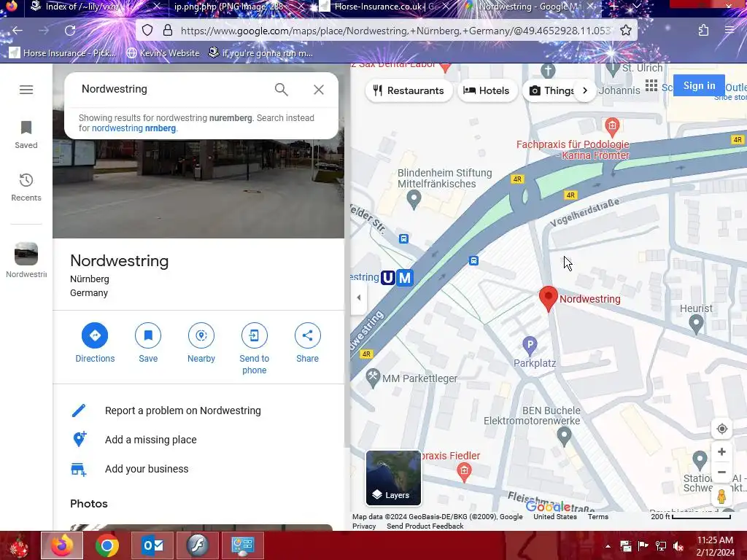Select the Praxis Fiedler marker
The width and height of the screenshot is (747, 560).
(464, 472)
